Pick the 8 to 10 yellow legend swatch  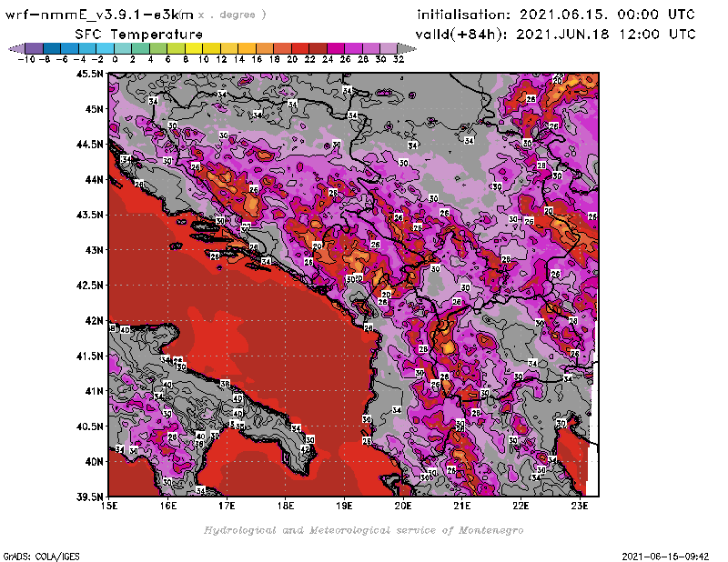194,48
